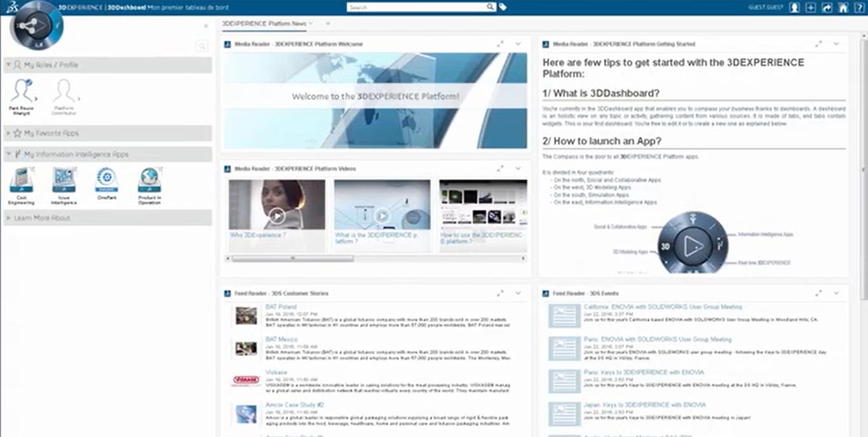Launch the Cost Engineering app
Viewport: 868px width, 437px height.
pos(22,185)
